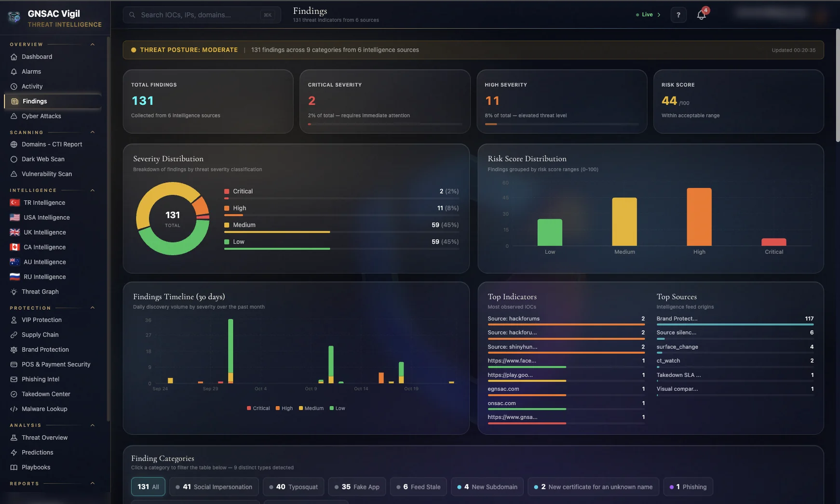Open Domains - CTI Report globe icon
The width and height of the screenshot is (840, 504).
pos(14,145)
